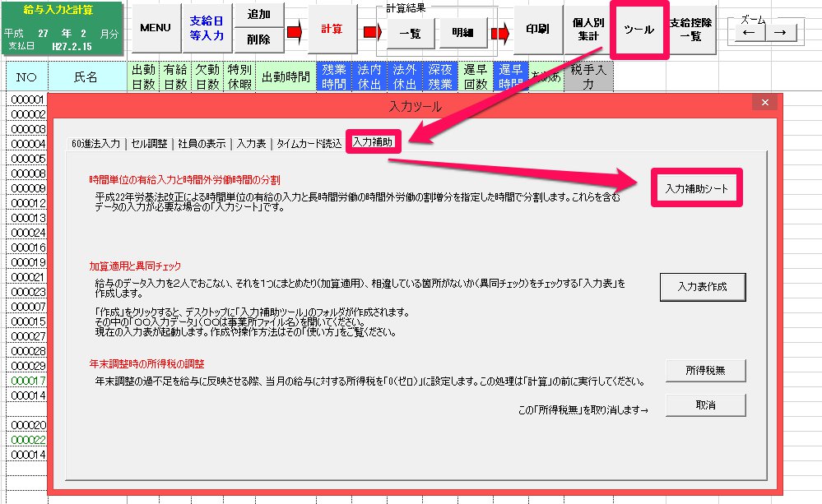The height and width of the screenshot is (504, 822).
Task: Select employee row 000024
Action: pyautogui.click(x=27, y=233)
